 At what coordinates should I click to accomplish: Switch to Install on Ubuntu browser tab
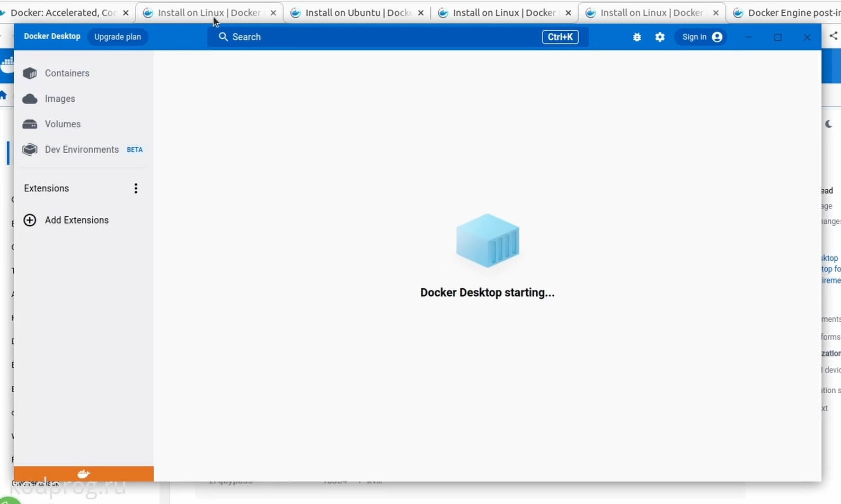tap(358, 13)
